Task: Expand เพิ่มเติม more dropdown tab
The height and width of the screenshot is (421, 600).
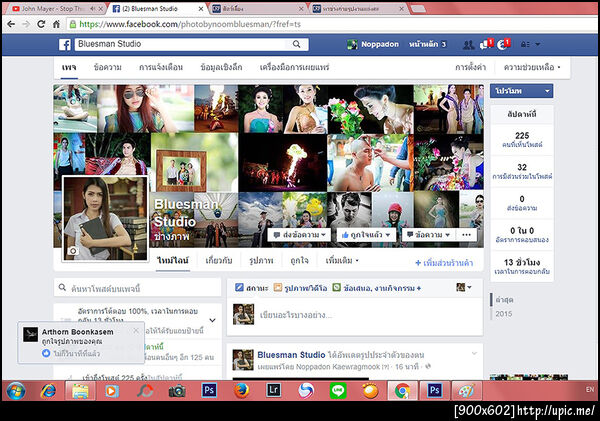Action: pos(342,261)
